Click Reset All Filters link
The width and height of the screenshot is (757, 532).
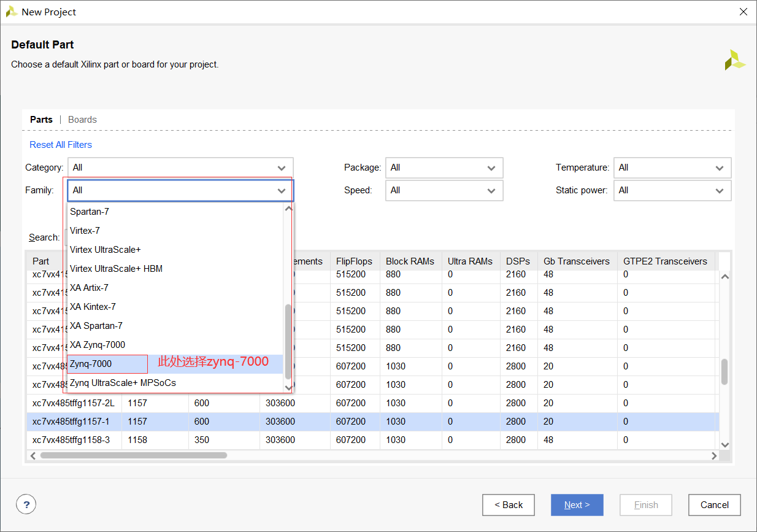coord(61,145)
